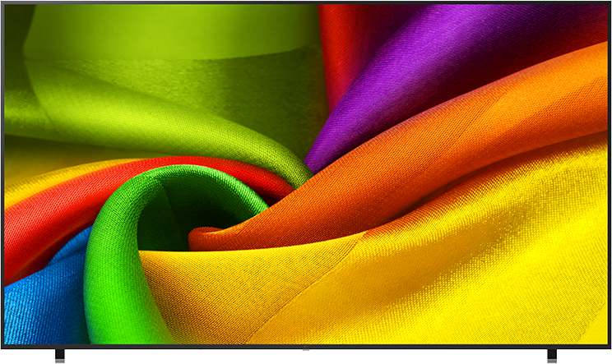612x364 pixels.
Task: Click the left side bezel of the TV
Action: (x=2, y=174)
